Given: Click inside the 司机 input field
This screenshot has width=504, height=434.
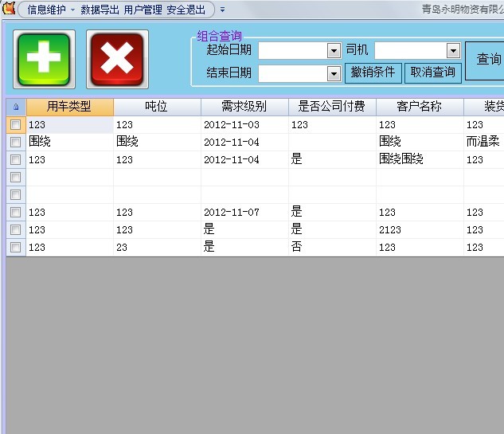Looking at the screenshot, I should point(411,51).
